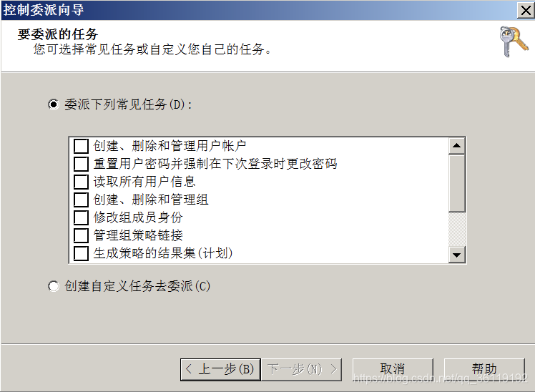
Task: Tick 生成策略的结果集(计划) checkbox
Action: click(81, 253)
